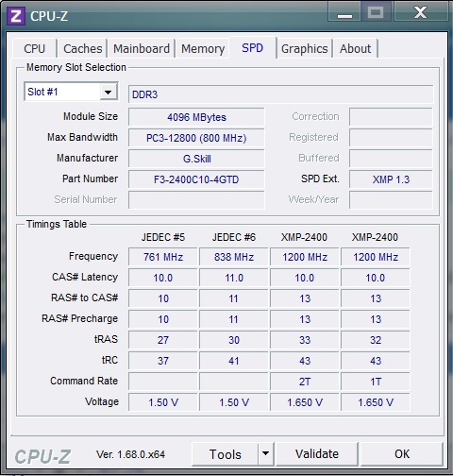Click the 11.0 CAS# Latency cell
The height and width of the screenshot is (476, 453).
(x=234, y=278)
